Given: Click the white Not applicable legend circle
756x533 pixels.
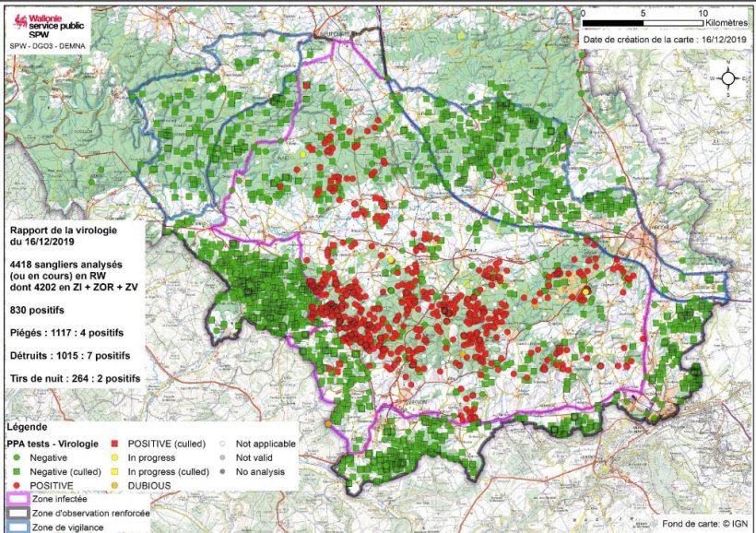Looking at the screenshot, I should [224, 444].
